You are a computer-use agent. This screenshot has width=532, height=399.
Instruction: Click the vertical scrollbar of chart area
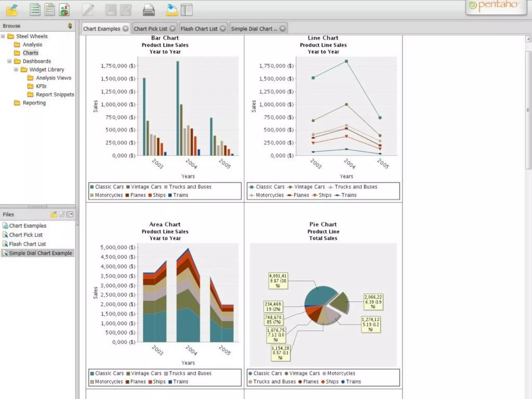point(528,110)
